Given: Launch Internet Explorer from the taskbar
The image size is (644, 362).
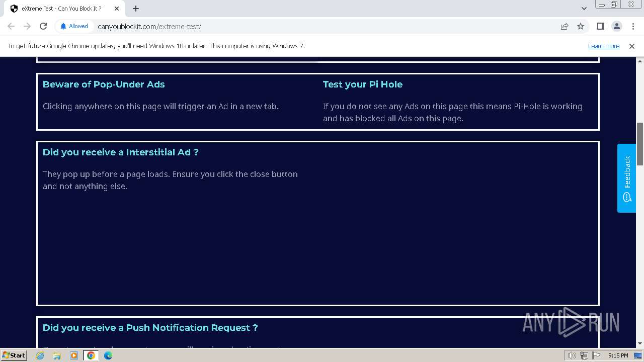Looking at the screenshot, I should [40, 355].
